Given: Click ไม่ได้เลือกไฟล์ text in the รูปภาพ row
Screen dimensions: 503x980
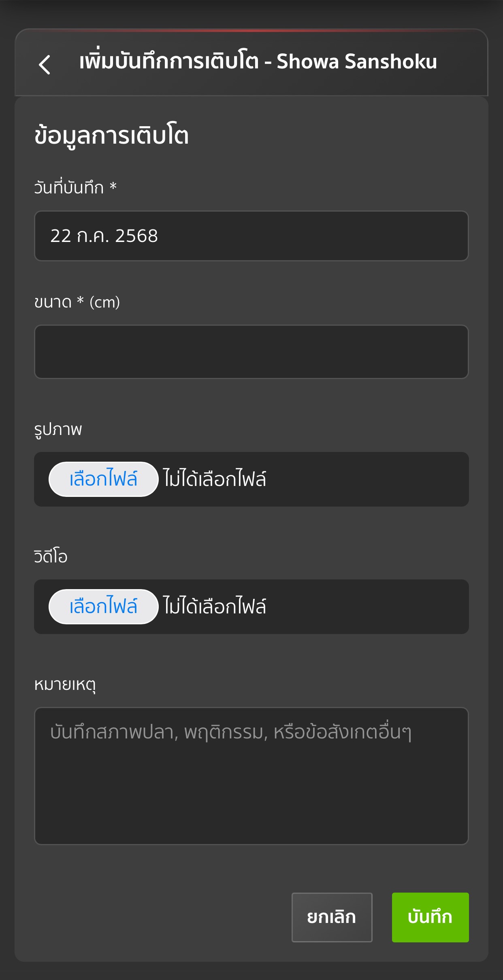Looking at the screenshot, I should click(215, 479).
